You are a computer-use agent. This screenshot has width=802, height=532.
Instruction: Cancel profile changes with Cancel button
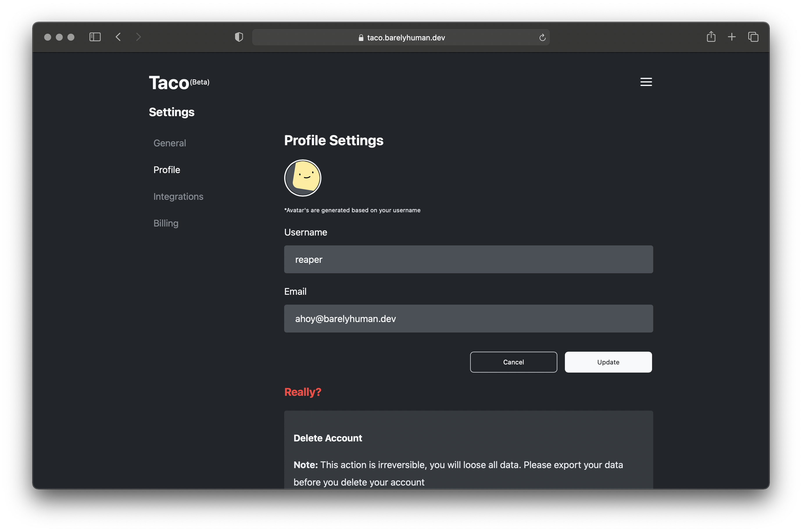click(513, 362)
